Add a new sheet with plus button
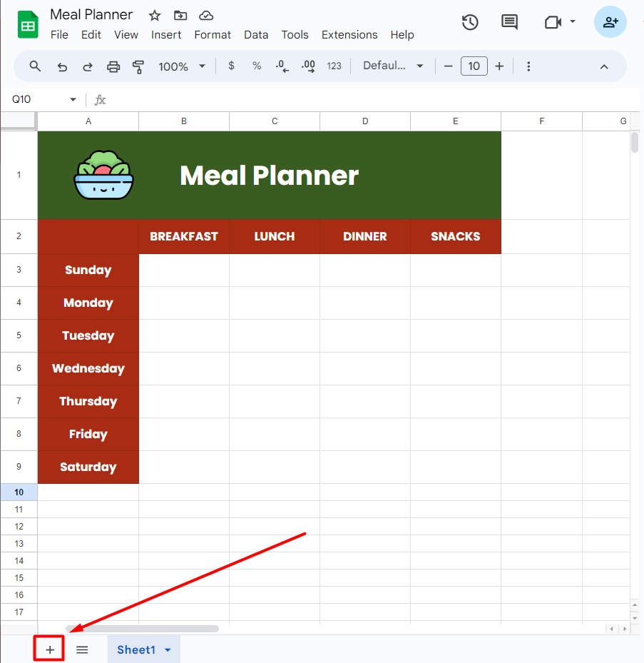The height and width of the screenshot is (663, 644). click(x=49, y=649)
